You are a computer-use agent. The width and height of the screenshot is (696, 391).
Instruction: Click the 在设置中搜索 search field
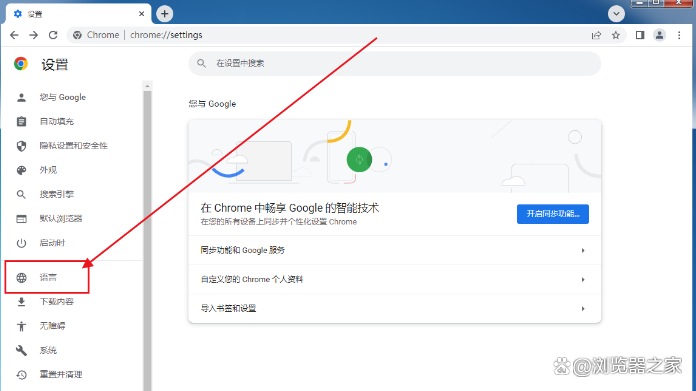tap(395, 63)
